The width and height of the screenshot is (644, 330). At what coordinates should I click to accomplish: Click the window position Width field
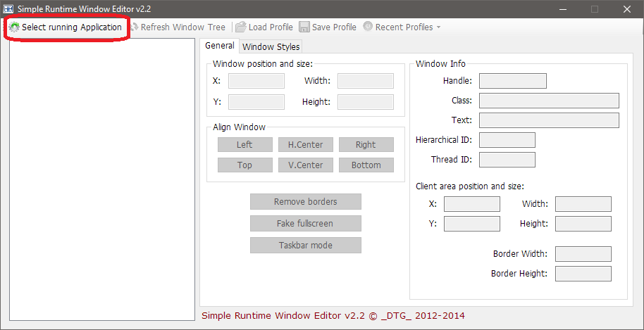(365, 81)
